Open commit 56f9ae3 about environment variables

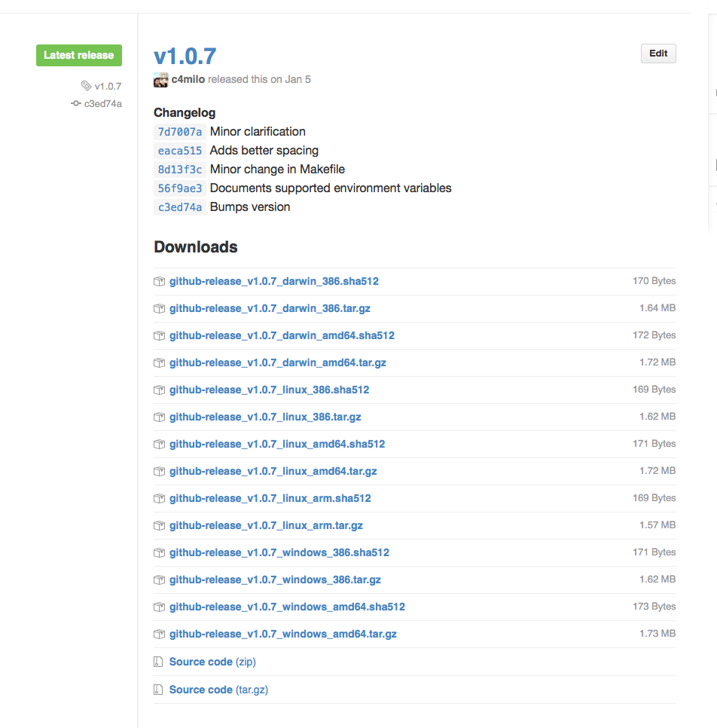click(179, 188)
